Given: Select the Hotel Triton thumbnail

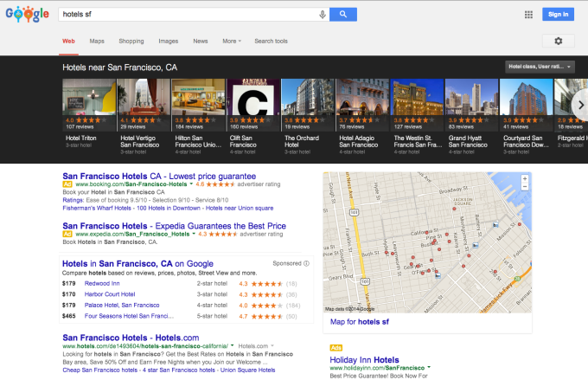Looking at the screenshot, I should click(x=89, y=105).
